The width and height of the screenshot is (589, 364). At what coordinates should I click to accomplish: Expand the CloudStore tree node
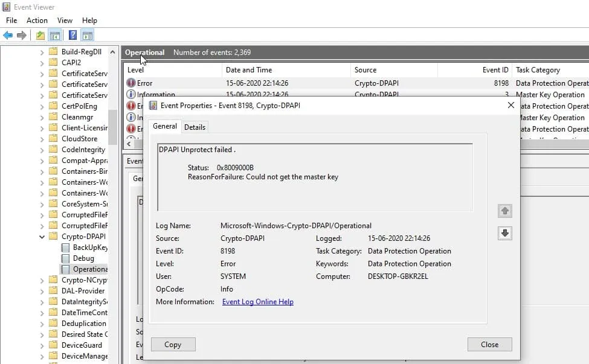(x=42, y=139)
